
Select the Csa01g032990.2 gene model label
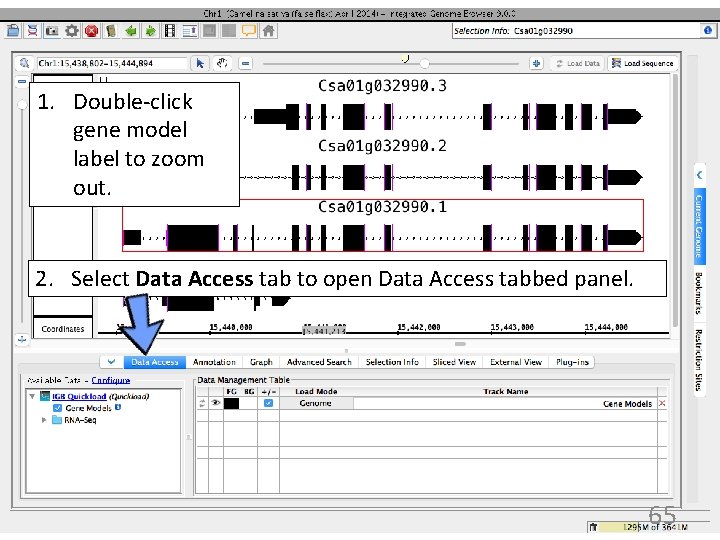pos(382,146)
